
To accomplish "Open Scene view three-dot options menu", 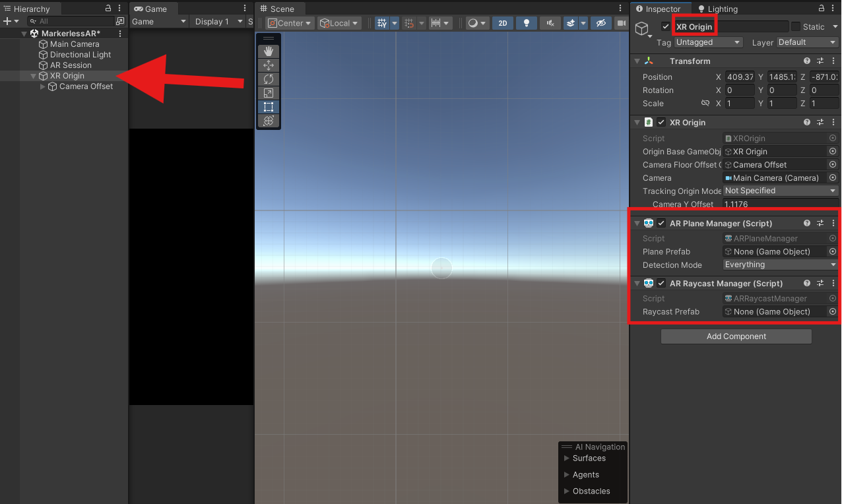I will (x=620, y=9).
